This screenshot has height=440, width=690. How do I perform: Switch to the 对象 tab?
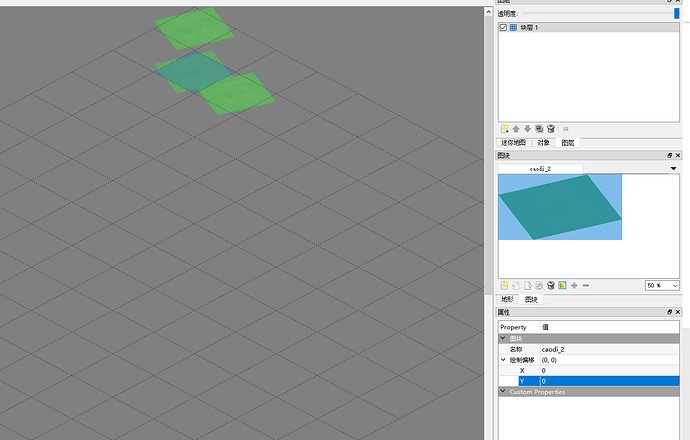(543, 143)
